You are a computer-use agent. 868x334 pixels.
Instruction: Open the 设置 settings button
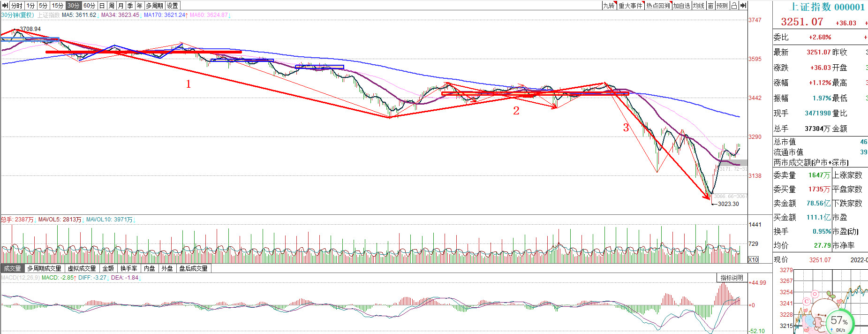[x=173, y=6]
